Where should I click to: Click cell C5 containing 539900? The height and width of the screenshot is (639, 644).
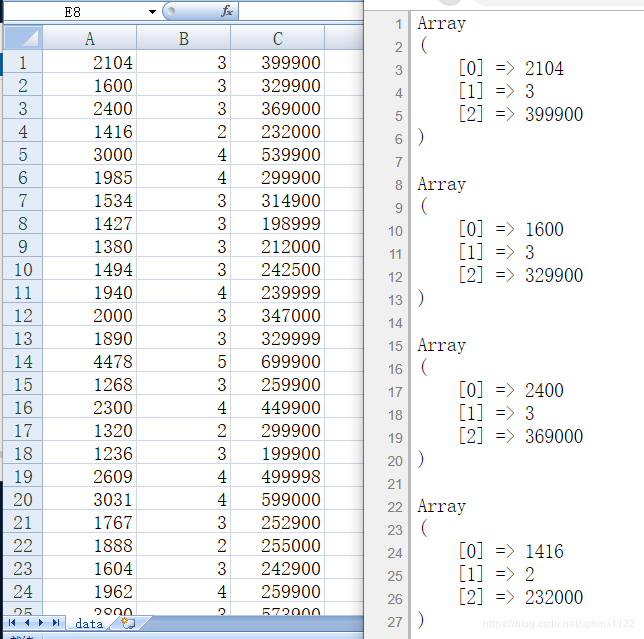click(x=278, y=154)
